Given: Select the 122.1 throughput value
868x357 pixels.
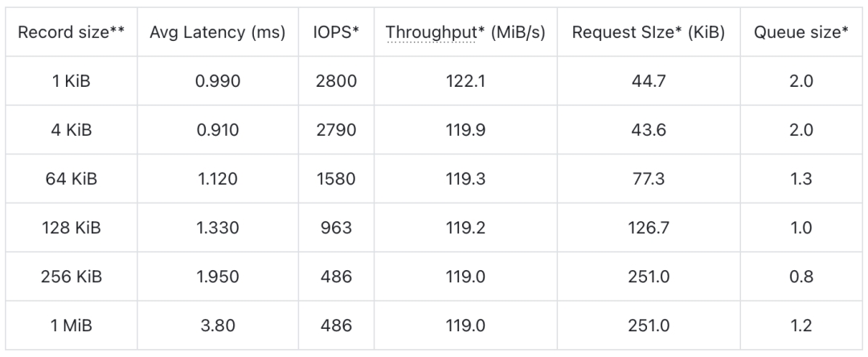Looking at the screenshot, I should click(x=465, y=81).
